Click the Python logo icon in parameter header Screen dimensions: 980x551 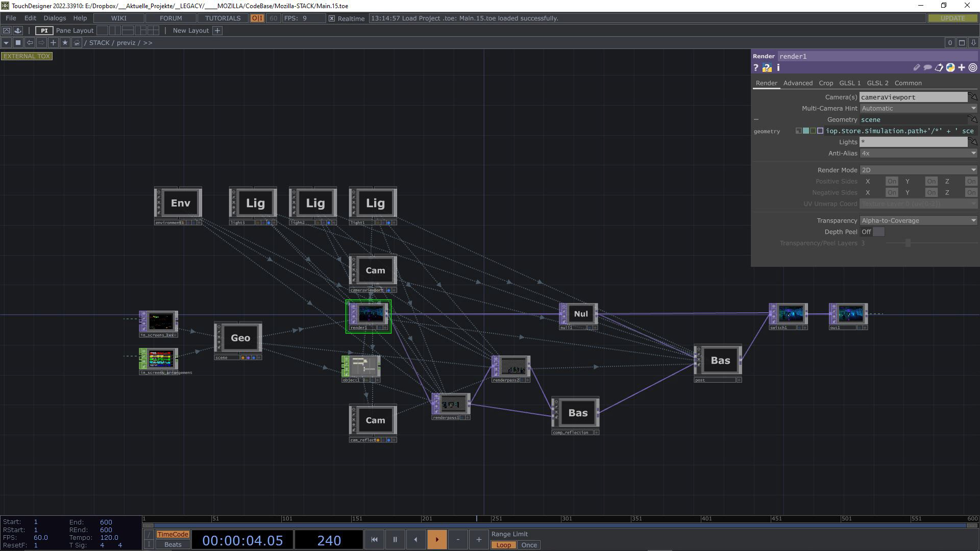(x=950, y=68)
